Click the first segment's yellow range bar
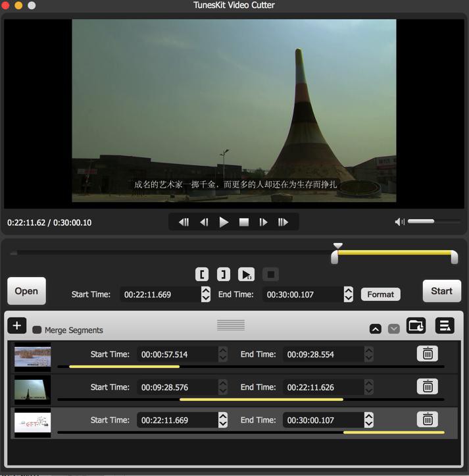The width and height of the screenshot is (469, 476). coord(124,367)
